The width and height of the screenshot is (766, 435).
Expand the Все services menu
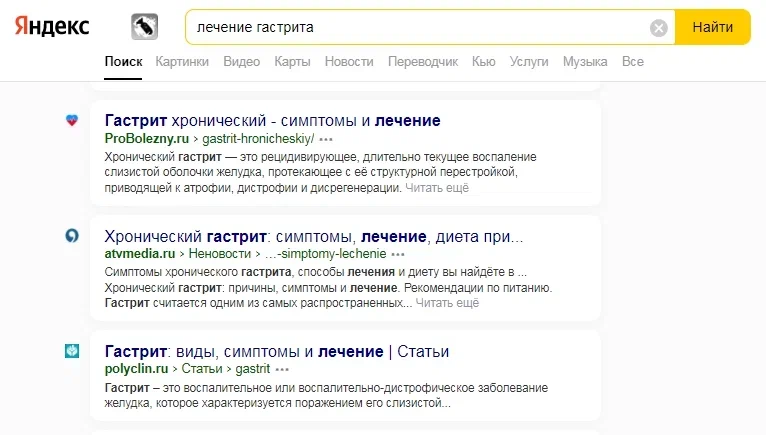[632, 62]
